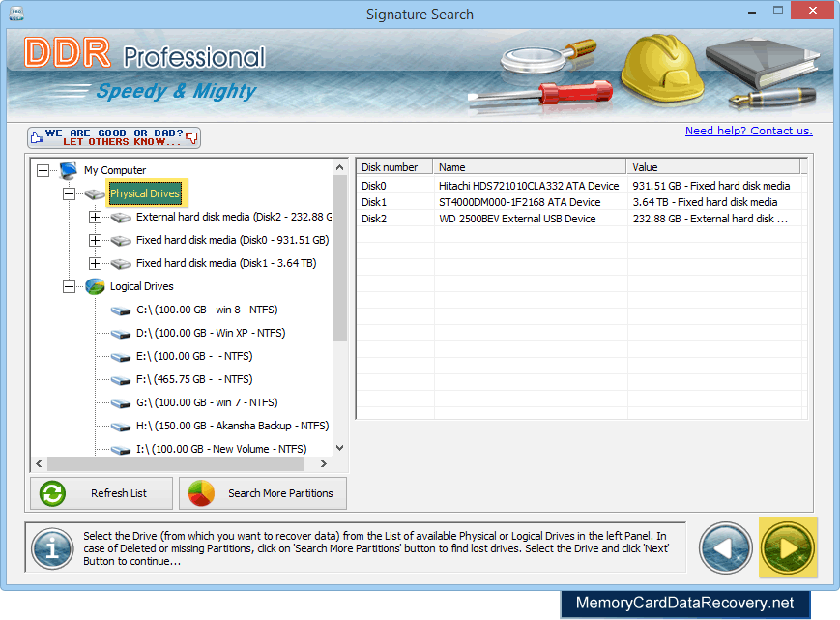This screenshot has height=620, width=840.
Task: Select E:\ (100.00 GB - NTFS) drive
Action: (x=194, y=356)
